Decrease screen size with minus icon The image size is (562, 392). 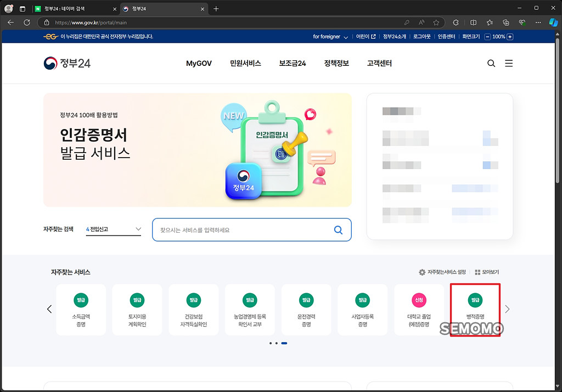487,37
